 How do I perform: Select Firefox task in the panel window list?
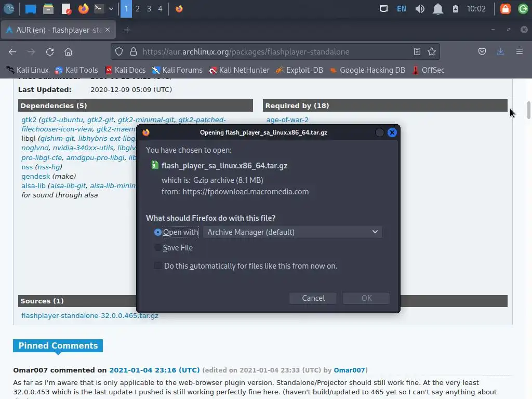(x=179, y=8)
